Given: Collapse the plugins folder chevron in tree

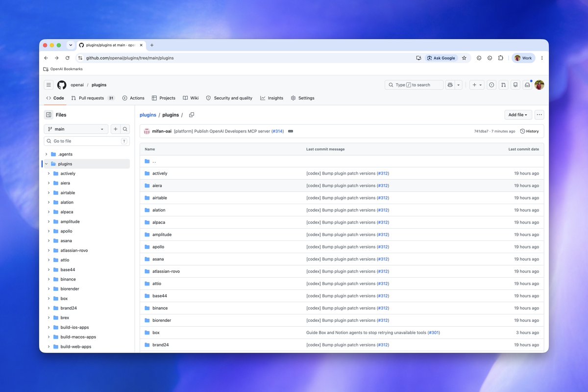Looking at the screenshot, I should point(47,164).
